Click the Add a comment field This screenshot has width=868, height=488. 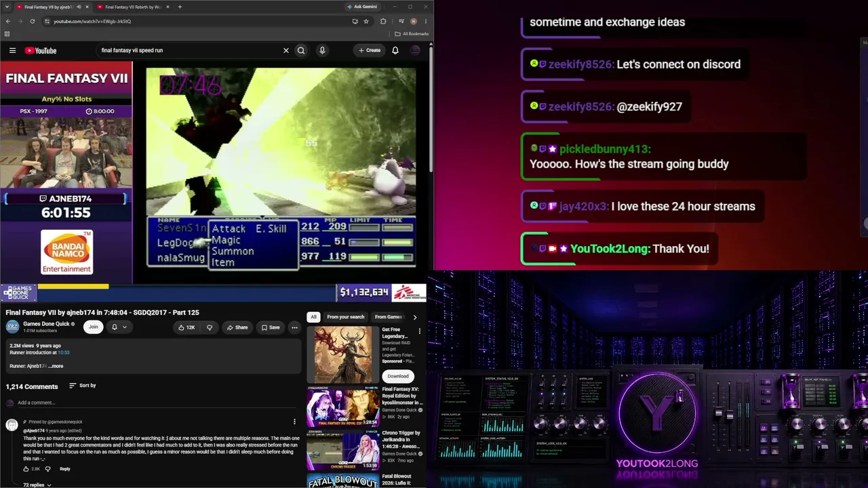[156, 403]
